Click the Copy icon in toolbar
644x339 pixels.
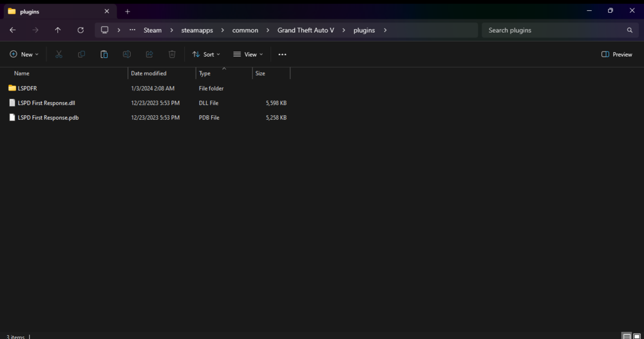(81, 55)
